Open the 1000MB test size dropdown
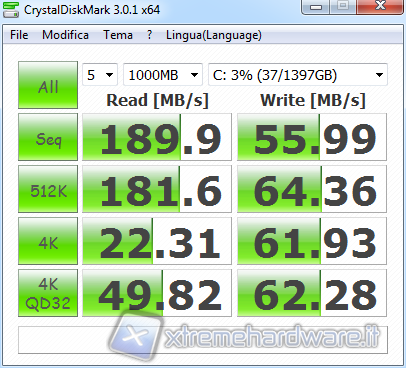406x368 pixels. (x=163, y=75)
